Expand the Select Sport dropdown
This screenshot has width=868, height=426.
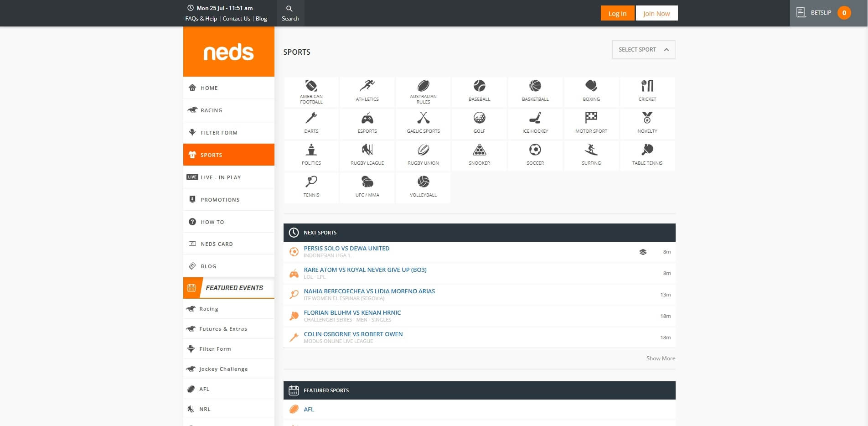(643, 50)
